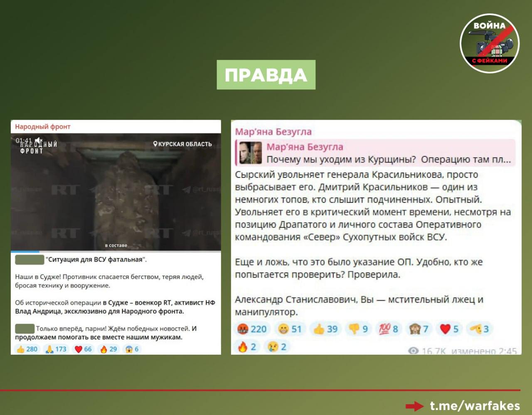This screenshot has width=532, height=415.
Task: Click the crying face reaction with 2
Action: point(277,347)
